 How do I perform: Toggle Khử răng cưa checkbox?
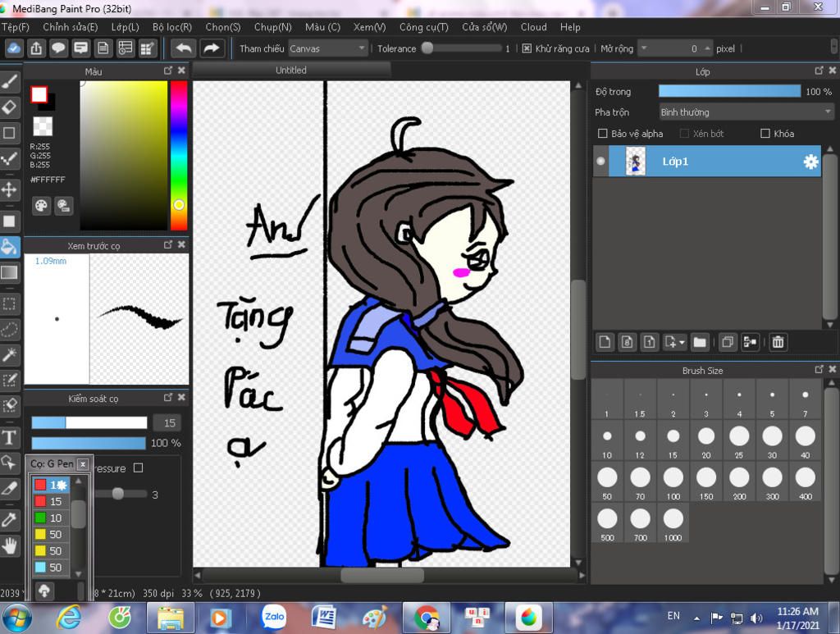(x=527, y=48)
